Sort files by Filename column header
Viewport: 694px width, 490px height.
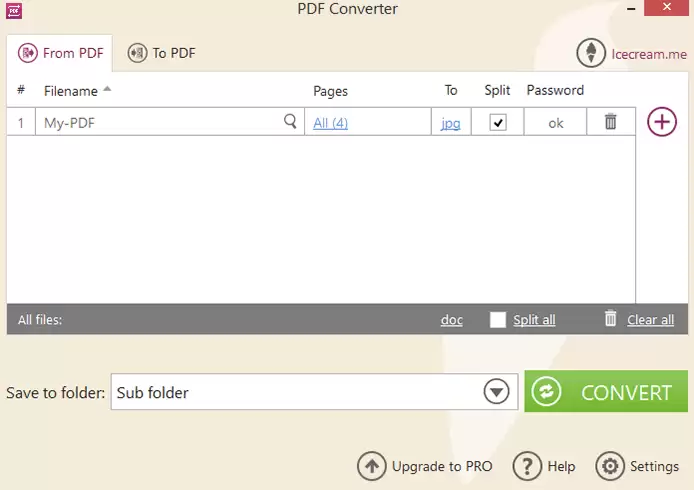[x=71, y=91]
